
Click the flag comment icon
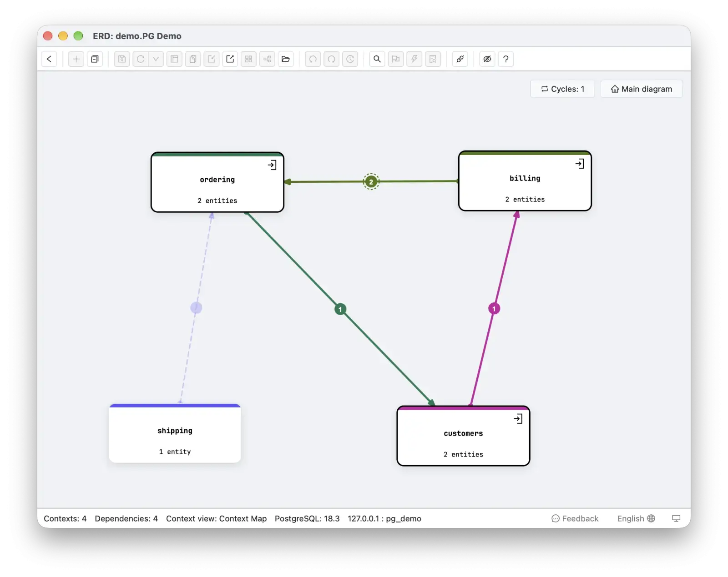pyautogui.click(x=396, y=59)
